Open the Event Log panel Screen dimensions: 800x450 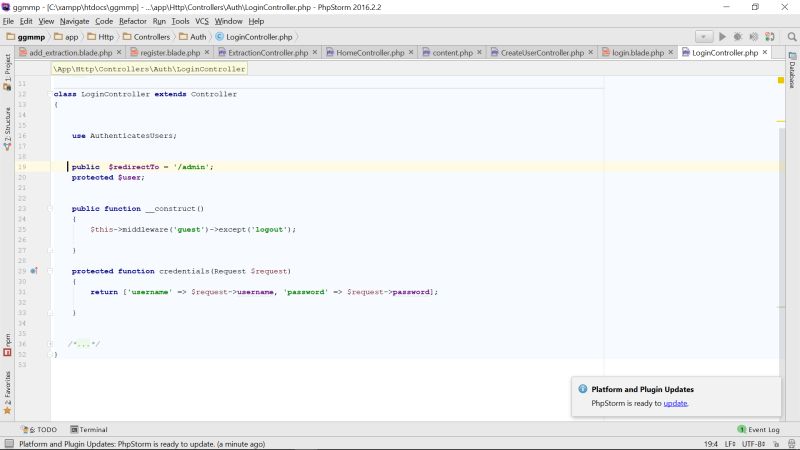759,430
